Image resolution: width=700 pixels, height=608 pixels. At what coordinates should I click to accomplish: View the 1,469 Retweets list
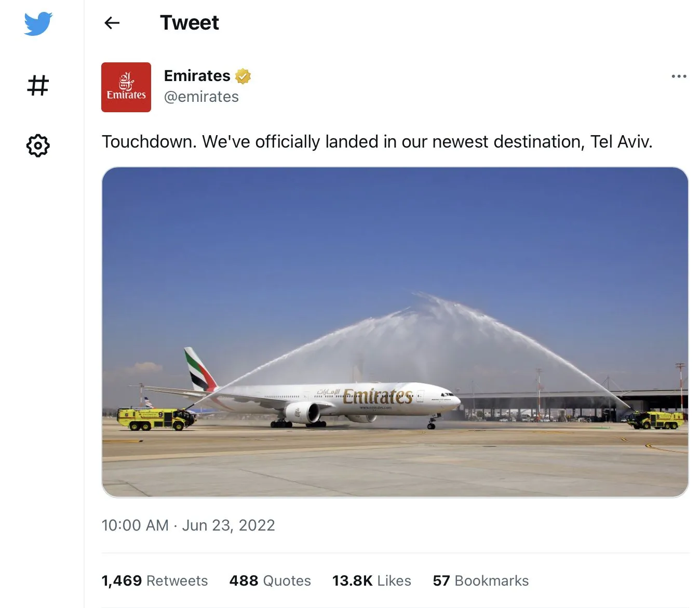coord(155,580)
